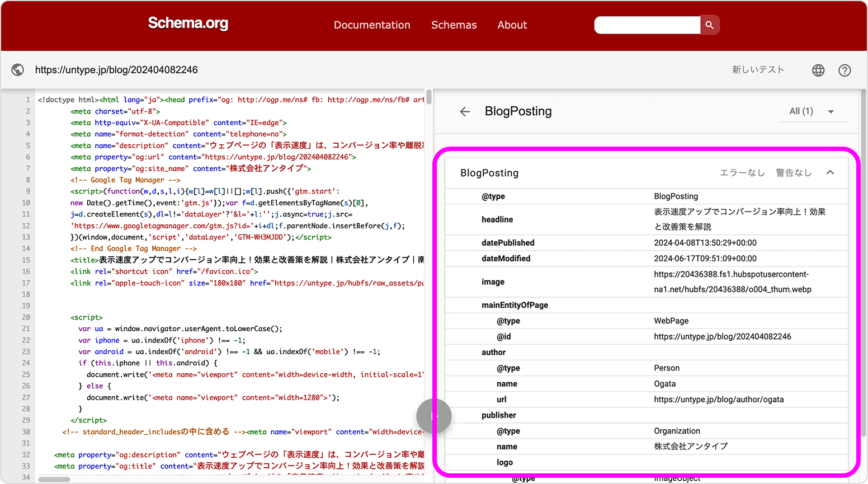
Task: Click the globe icon beside the URL
Action: pyautogui.click(x=18, y=70)
